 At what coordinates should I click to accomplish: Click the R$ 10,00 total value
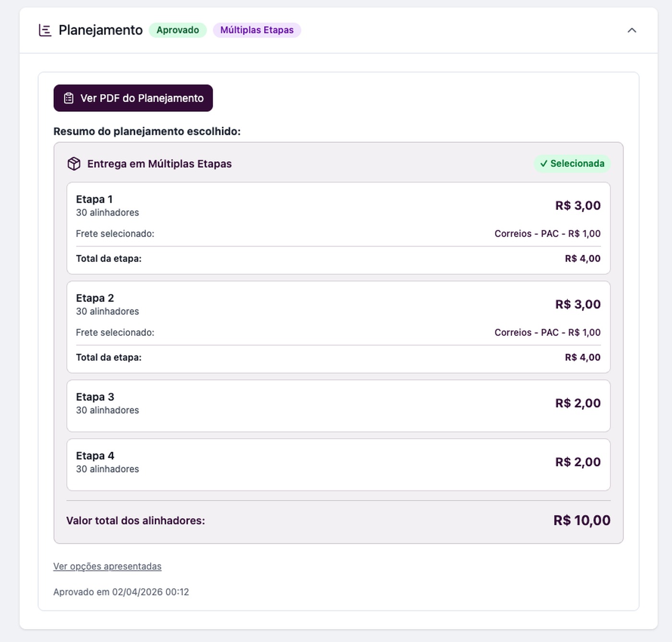pyautogui.click(x=582, y=521)
